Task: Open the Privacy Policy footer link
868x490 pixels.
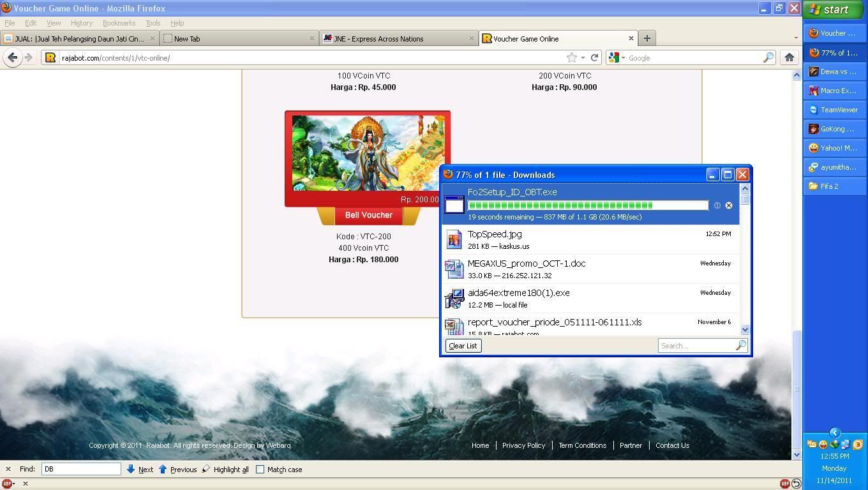Action: coord(523,445)
